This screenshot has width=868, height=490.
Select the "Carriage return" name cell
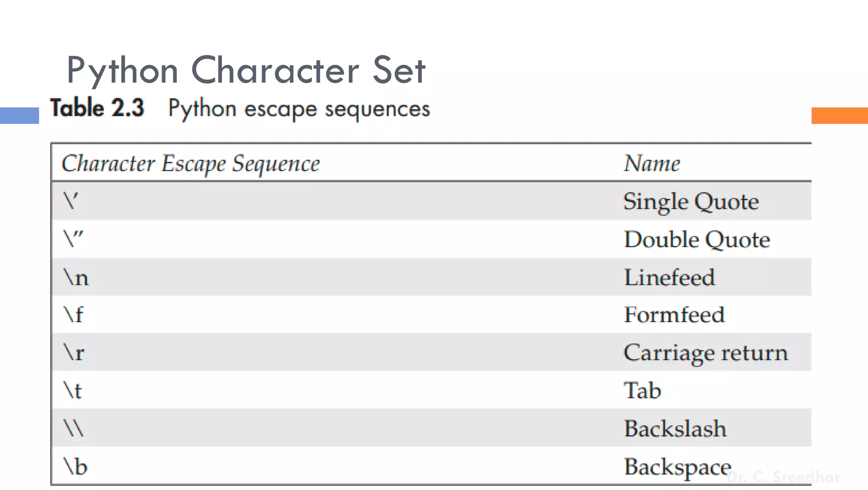tap(706, 353)
